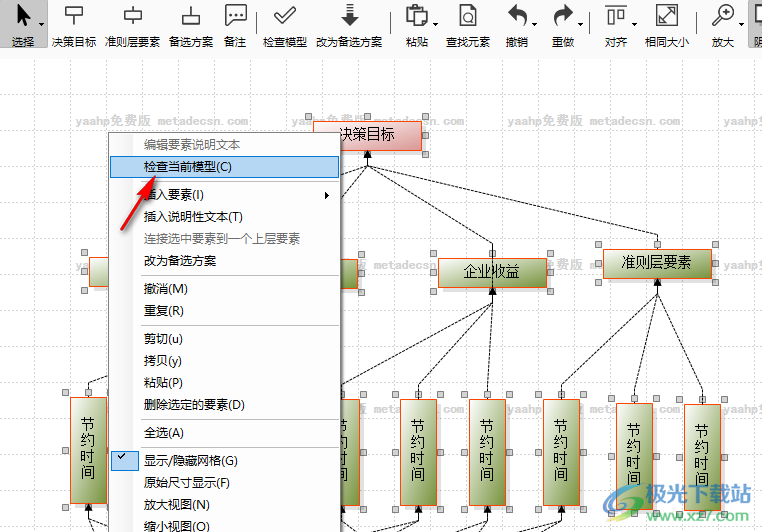Open dropdown arrow next to 选择
The width and height of the screenshot is (762, 532).
42,24
